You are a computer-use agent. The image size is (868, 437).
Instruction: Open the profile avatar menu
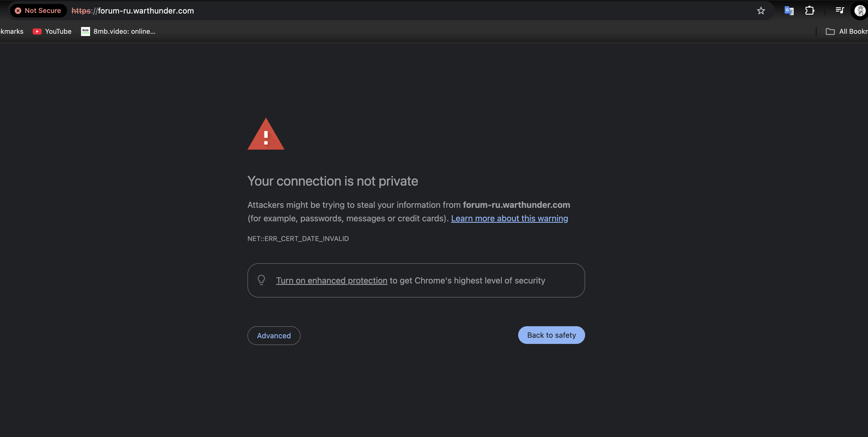coord(860,11)
